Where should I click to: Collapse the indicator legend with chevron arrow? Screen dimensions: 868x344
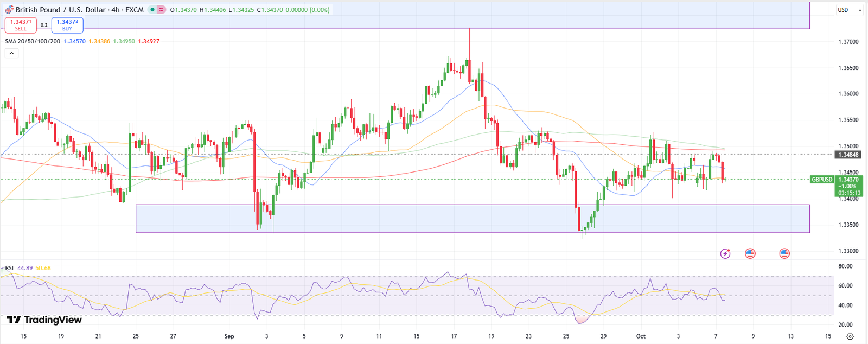[x=11, y=53]
